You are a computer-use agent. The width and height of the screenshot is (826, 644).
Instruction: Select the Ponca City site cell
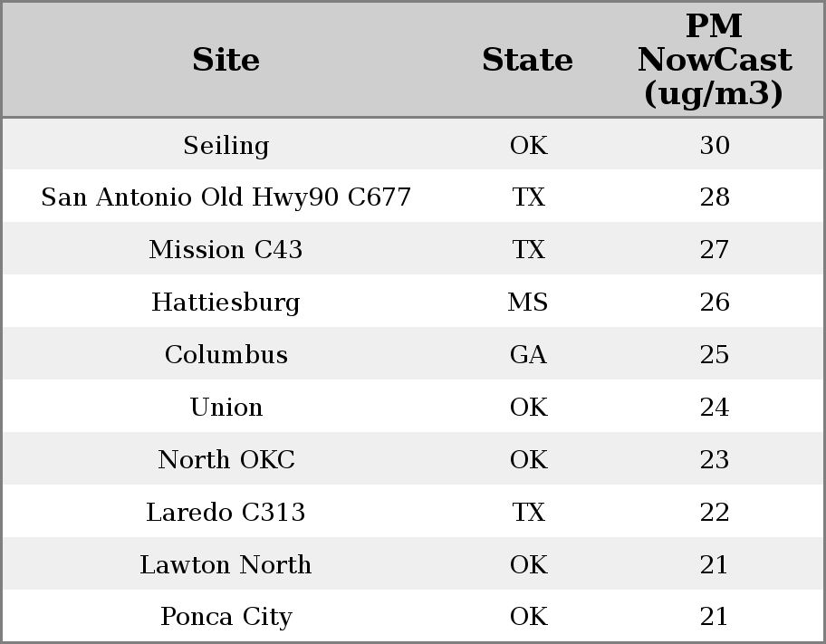point(226,617)
